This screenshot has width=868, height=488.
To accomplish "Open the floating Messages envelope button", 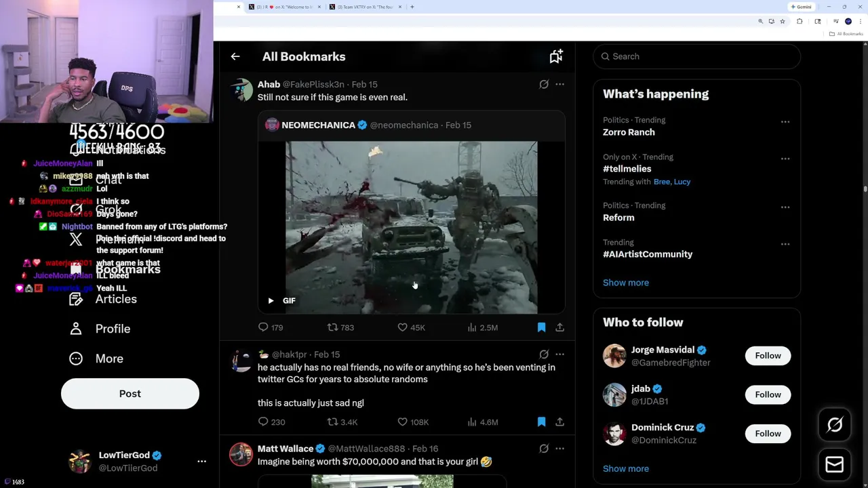I will (x=835, y=465).
